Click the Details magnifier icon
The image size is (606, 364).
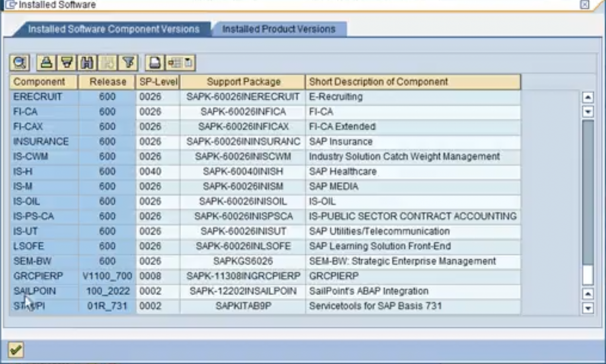coord(19,63)
